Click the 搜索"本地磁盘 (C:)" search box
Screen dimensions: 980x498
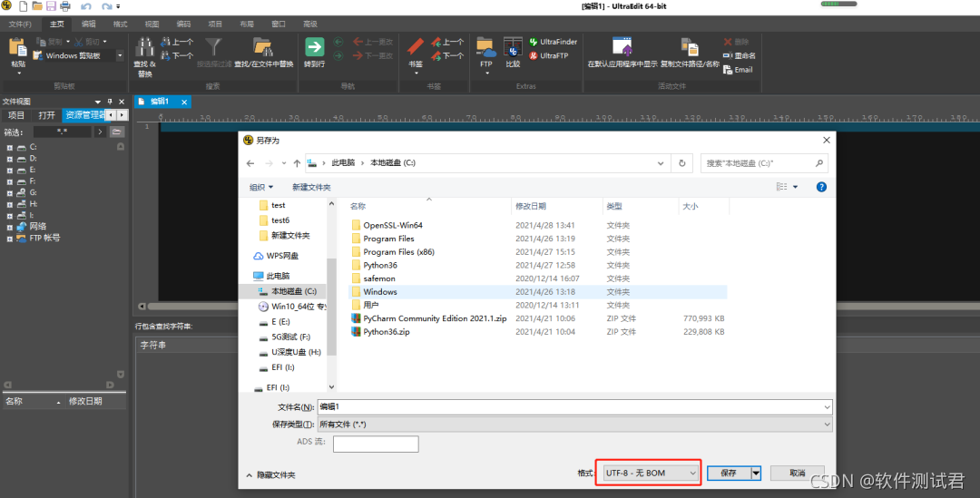click(x=764, y=163)
